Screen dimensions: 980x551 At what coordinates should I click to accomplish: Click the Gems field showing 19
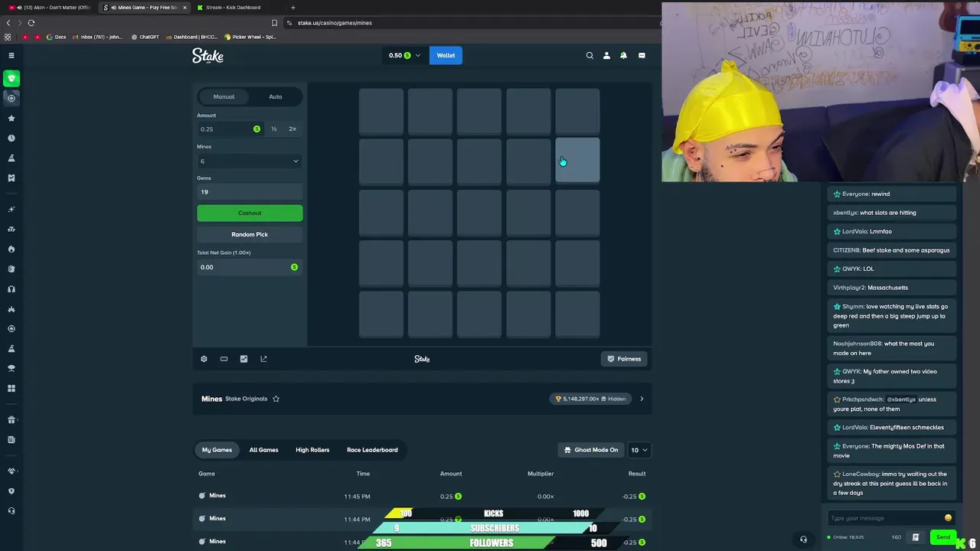pos(250,192)
